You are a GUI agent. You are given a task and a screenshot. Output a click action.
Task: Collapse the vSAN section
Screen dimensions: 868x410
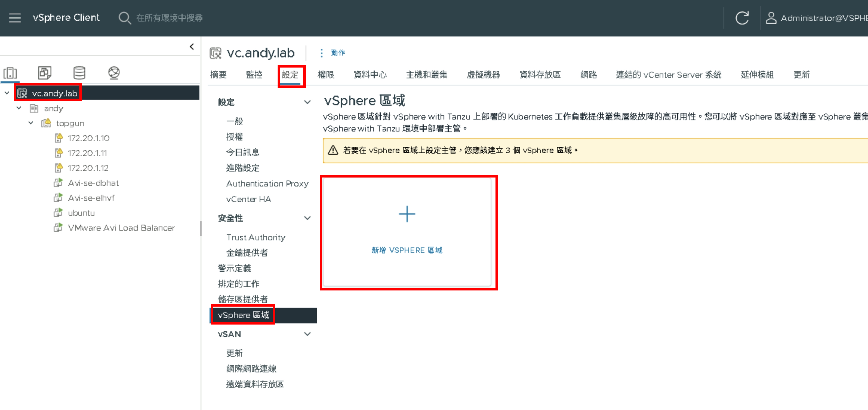tap(307, 334)
